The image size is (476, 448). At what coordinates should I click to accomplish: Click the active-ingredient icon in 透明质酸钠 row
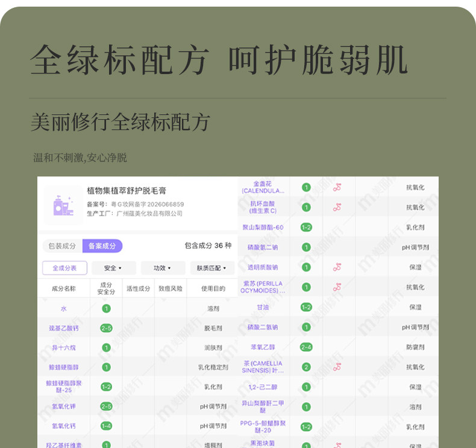(x=337, y=267)
